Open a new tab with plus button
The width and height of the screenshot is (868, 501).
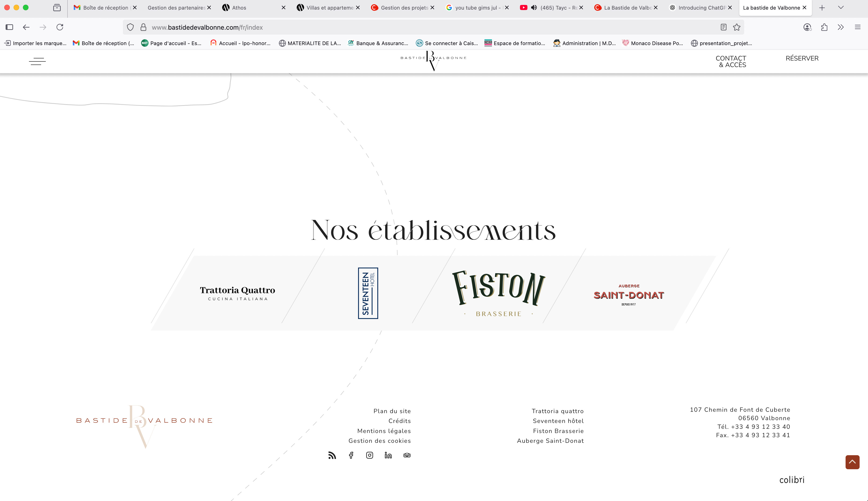(x=822, y=7)
